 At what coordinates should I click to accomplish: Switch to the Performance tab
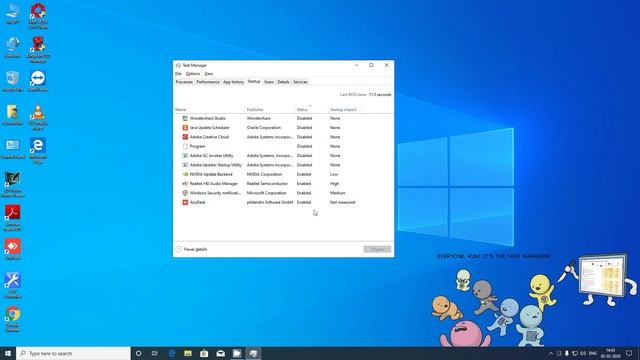point(208,82)
